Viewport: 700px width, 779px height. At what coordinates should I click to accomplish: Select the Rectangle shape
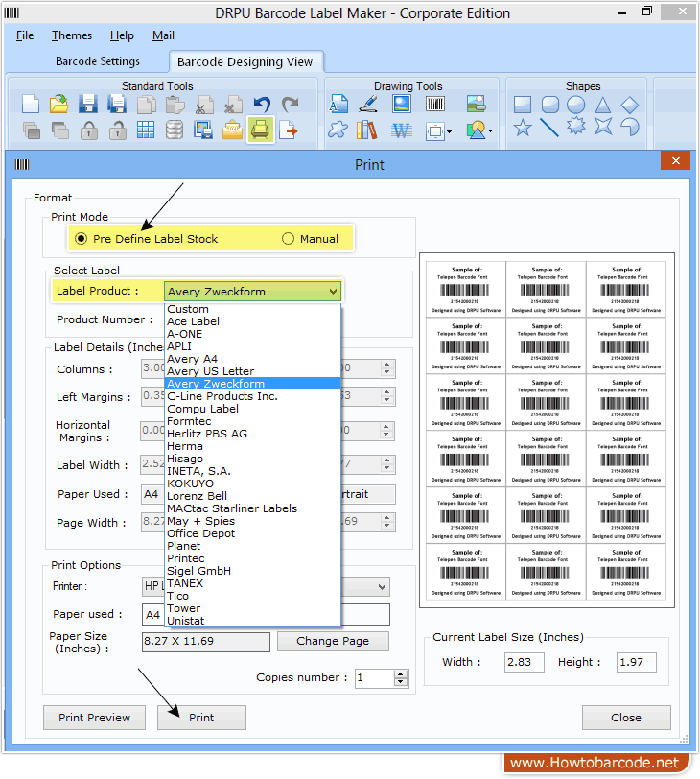(x=523, y=105)
